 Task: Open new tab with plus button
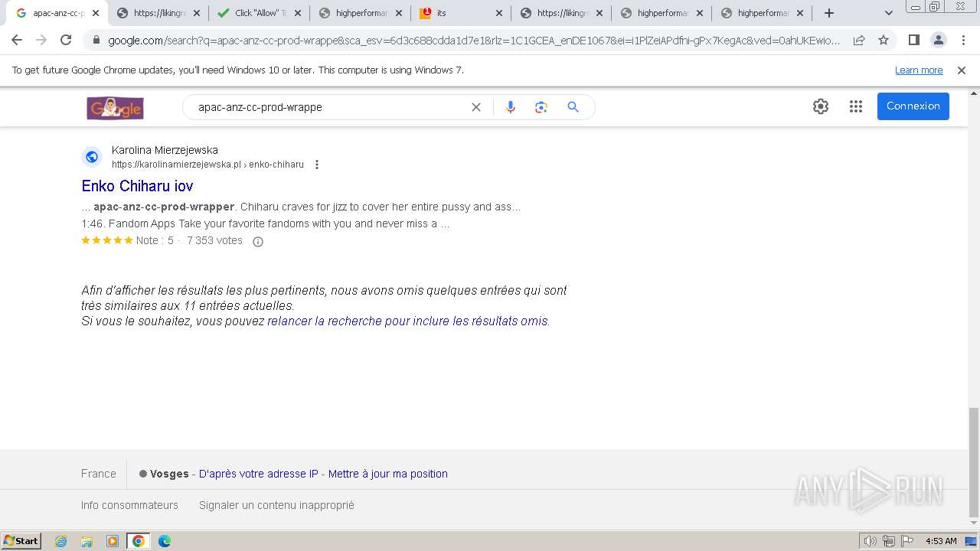coord(828,13)
